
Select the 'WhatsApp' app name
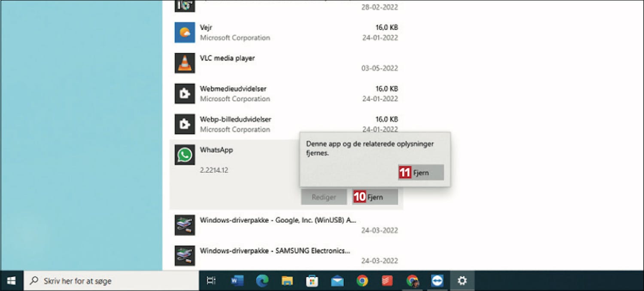(x=216, y=150)
